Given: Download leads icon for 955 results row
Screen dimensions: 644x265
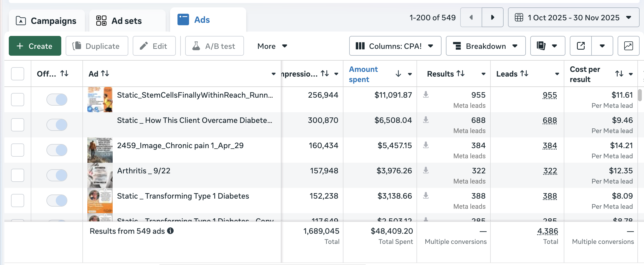Looking at the screenshot, I should point(426,95).
